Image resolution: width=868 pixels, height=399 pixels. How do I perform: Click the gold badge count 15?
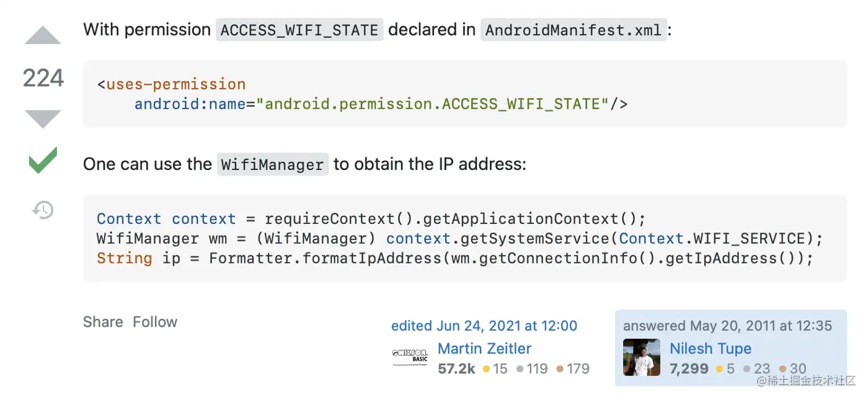[495, 369]
